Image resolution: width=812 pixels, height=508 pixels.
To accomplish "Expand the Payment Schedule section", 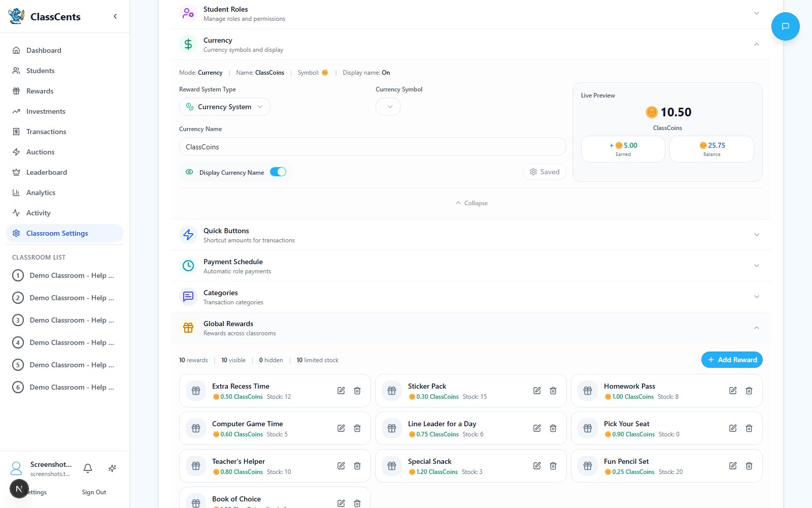I will click(470, 266).
